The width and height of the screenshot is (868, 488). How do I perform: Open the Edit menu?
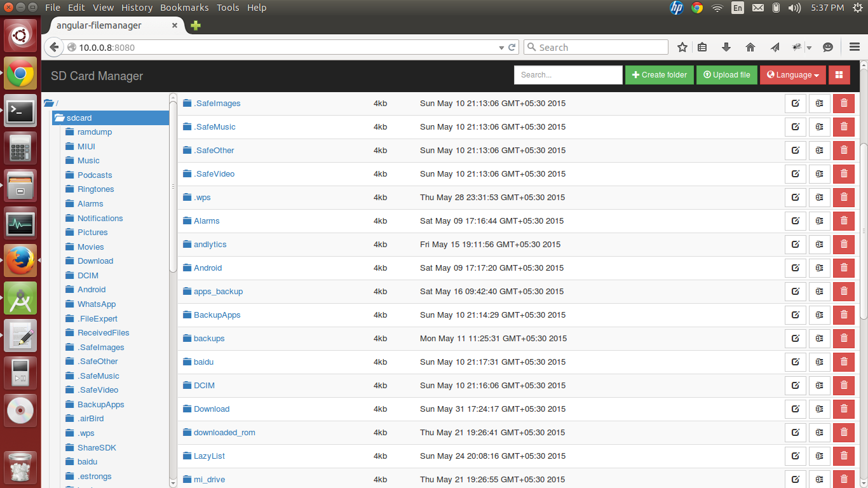click(76, 8)
